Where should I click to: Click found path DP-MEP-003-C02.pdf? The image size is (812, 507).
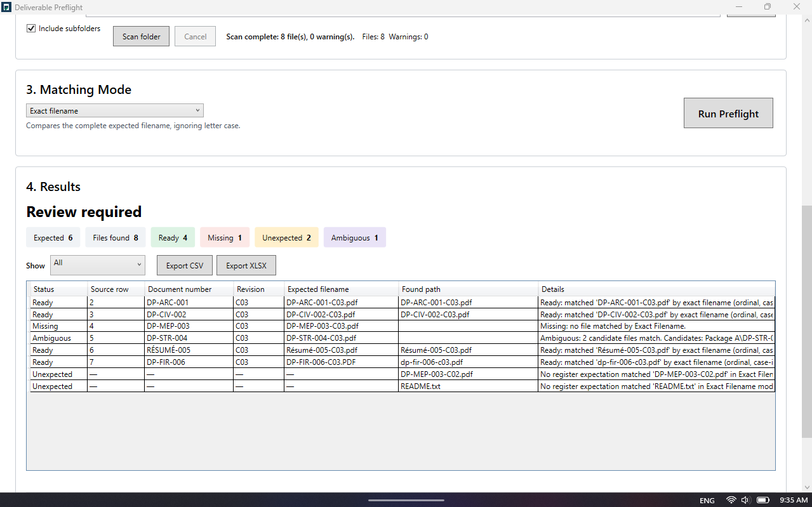coord(468,374)
